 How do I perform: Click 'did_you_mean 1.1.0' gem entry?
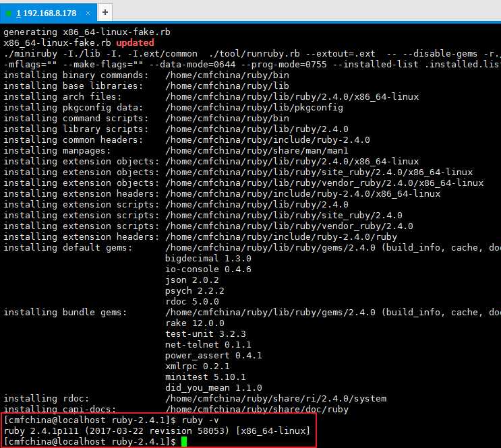click(214, 388)
